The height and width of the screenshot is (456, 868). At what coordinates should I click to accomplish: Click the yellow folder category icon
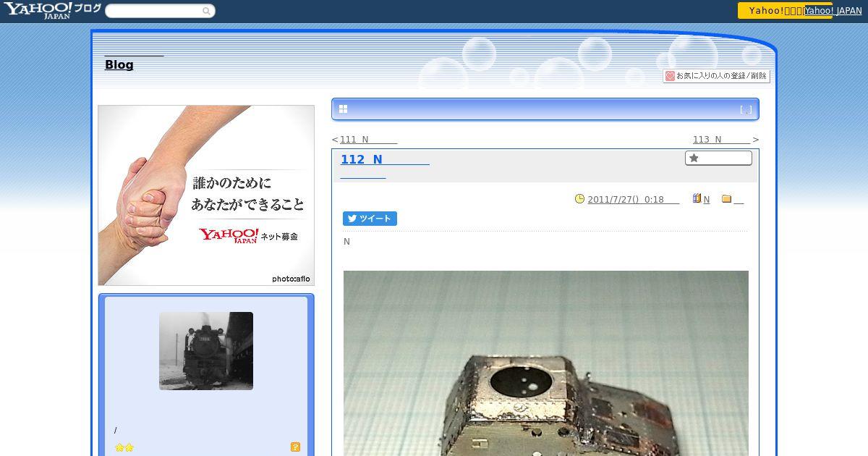pos(727,199)
